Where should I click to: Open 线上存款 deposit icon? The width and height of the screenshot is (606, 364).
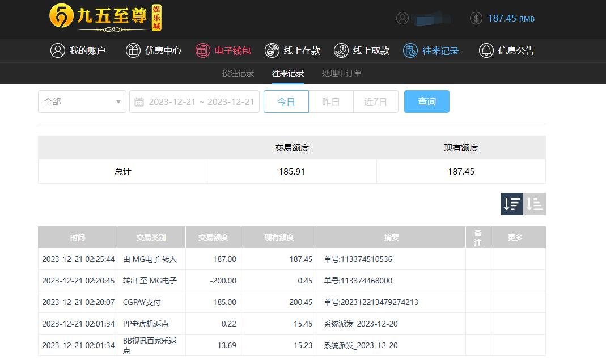pyautogui.click(x=272, y=50)
